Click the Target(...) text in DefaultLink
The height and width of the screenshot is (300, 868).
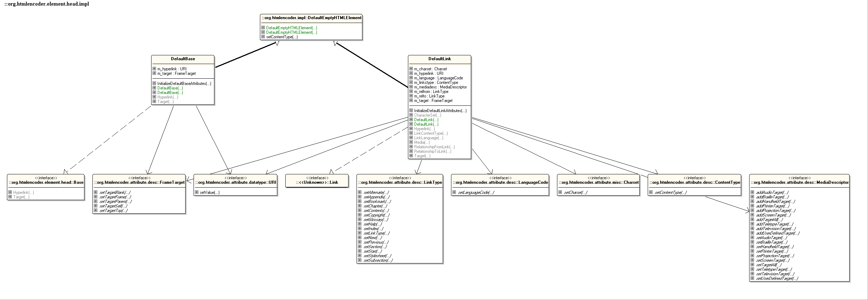coord(422,156)
